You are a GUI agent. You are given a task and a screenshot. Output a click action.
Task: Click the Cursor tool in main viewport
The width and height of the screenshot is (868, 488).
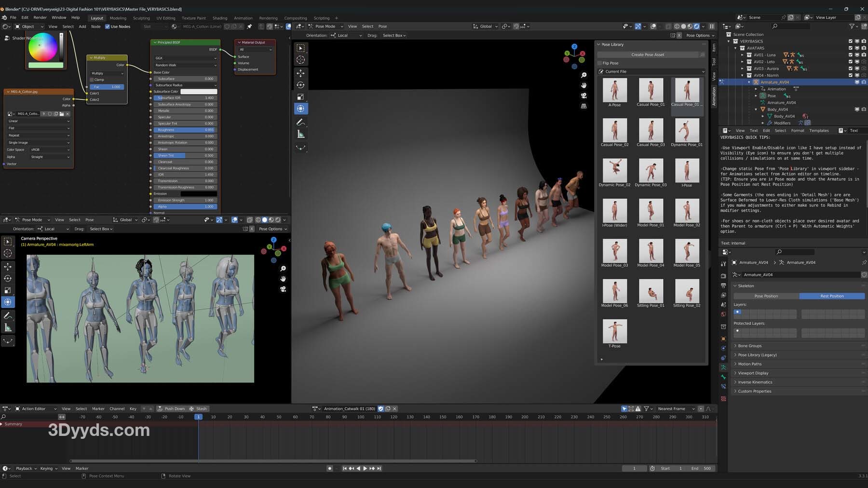point(300,60)
